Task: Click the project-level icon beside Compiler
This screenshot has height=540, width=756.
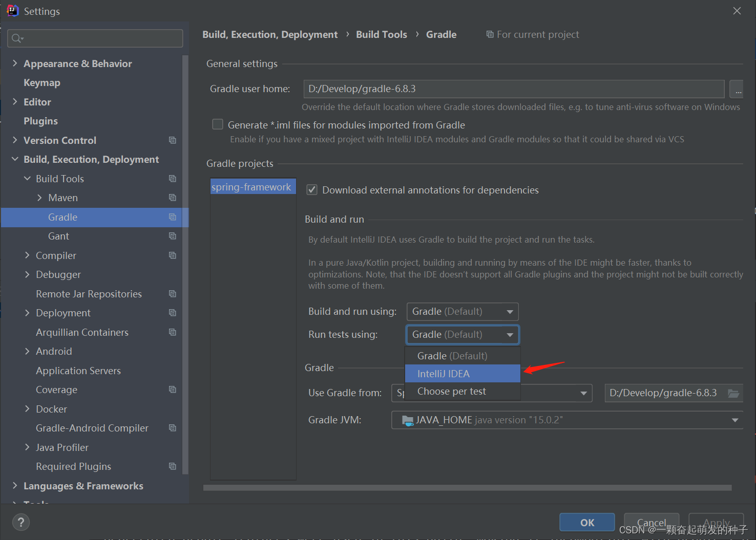Action: pos(173,255)
